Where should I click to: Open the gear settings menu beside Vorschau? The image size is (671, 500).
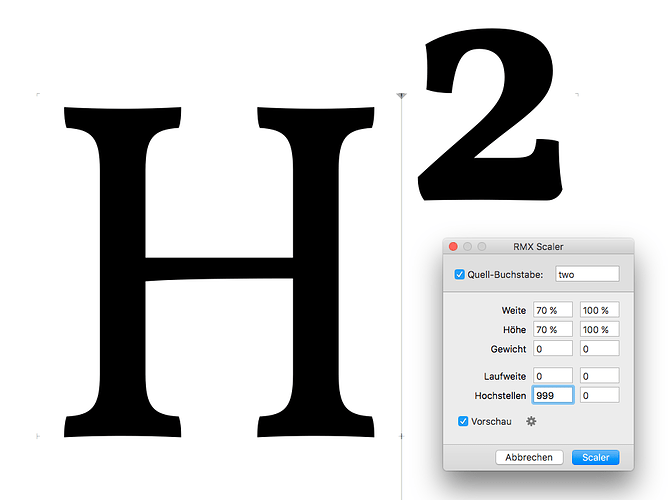(531, 421)
